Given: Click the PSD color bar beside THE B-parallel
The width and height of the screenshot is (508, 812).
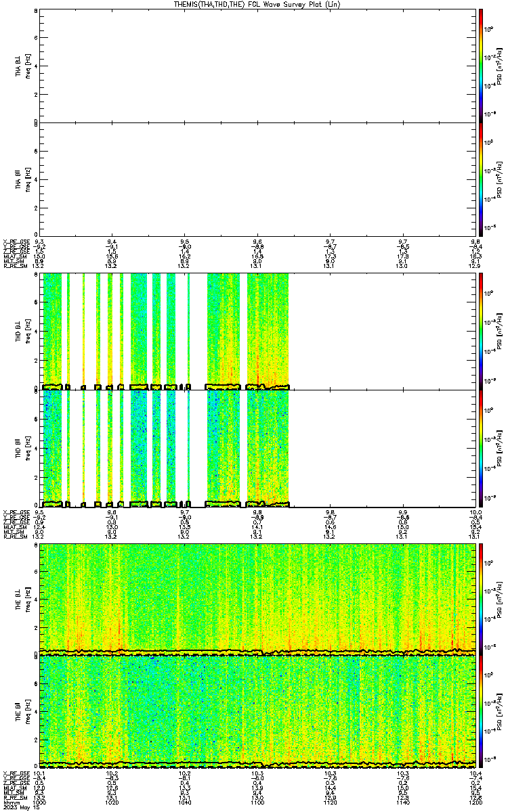Looking at the screenshot, I should click(481, 712).
